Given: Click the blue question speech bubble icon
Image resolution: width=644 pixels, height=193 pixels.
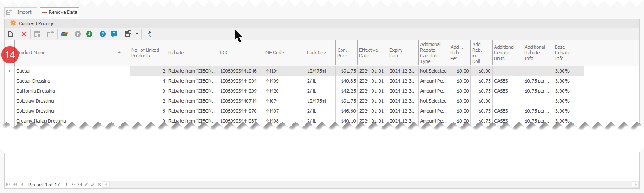Looking at the screenshot, I should click(x=114, y=34).
